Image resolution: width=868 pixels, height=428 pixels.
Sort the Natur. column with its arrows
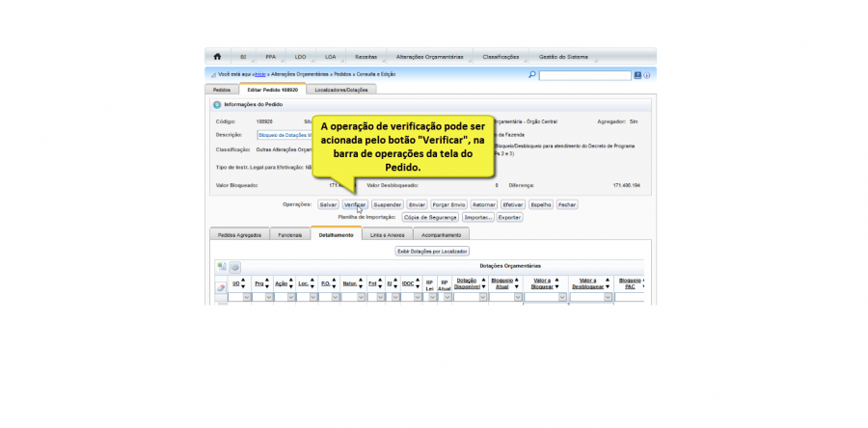361,283
